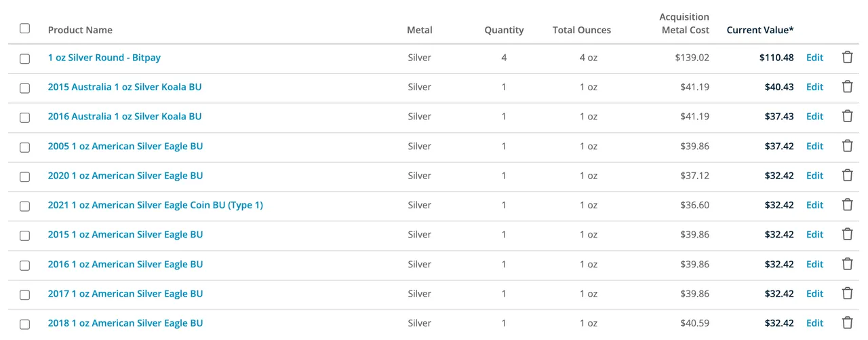Click the Quantity column header
This screenshot has width=868, height=340.
tap(504, 30)
